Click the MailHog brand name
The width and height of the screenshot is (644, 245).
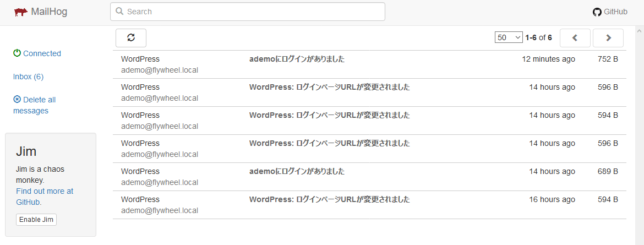[x=49, y=12]
